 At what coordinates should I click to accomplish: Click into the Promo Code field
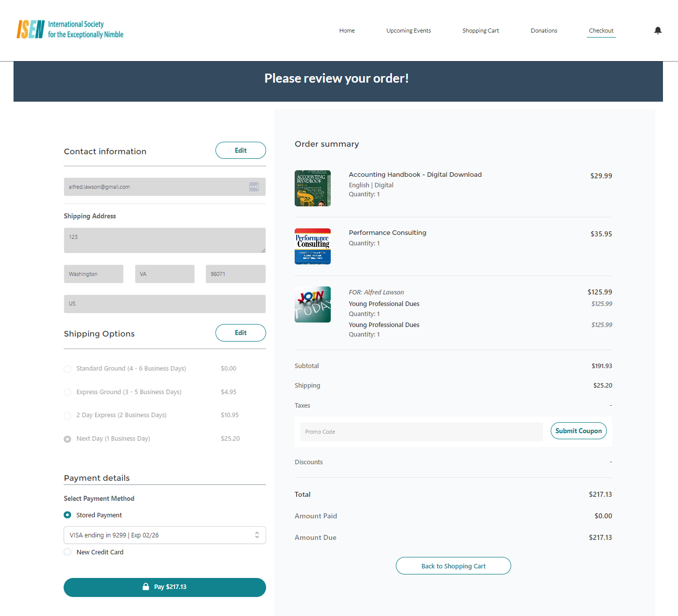(x=421, y=432)
